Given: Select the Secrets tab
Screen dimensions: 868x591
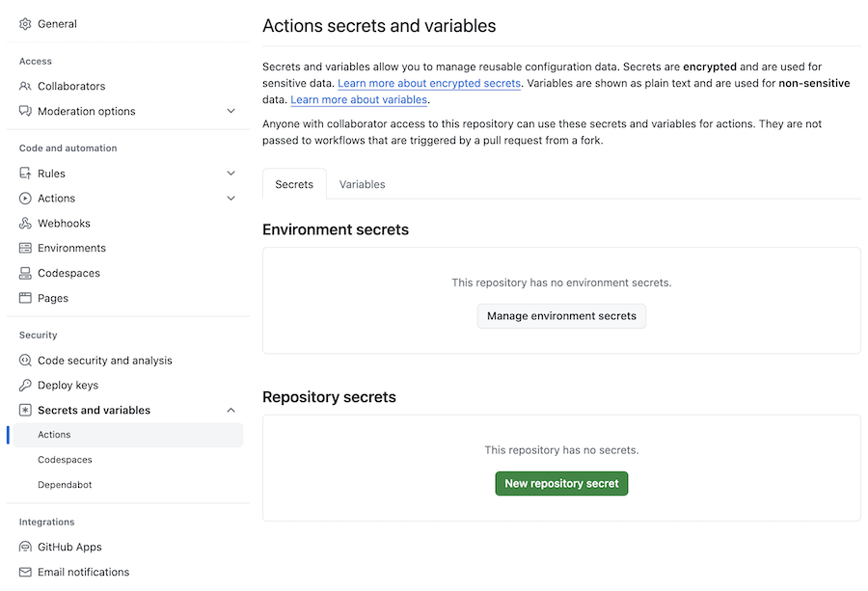Looking at the screenshot, I should [x=294, y=184].
